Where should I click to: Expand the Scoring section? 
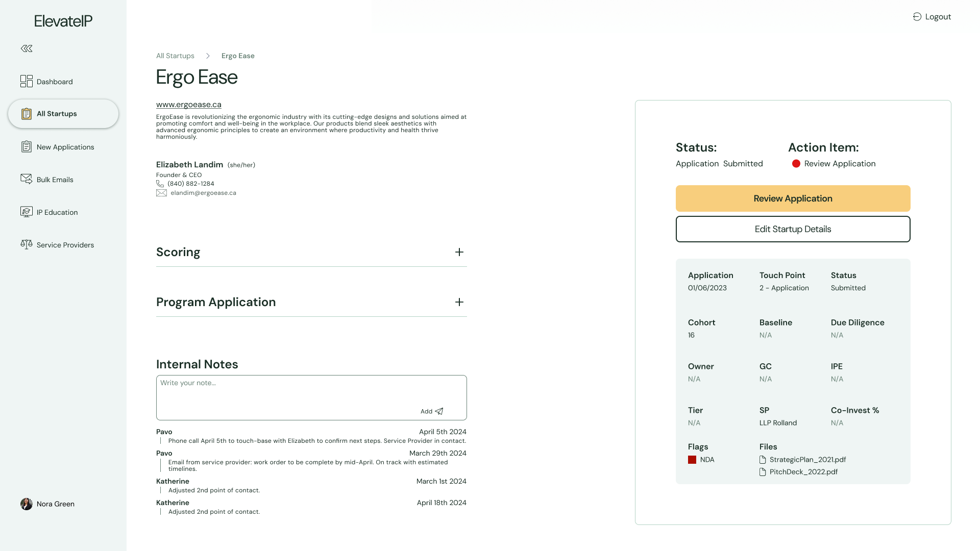click(459, 252)
